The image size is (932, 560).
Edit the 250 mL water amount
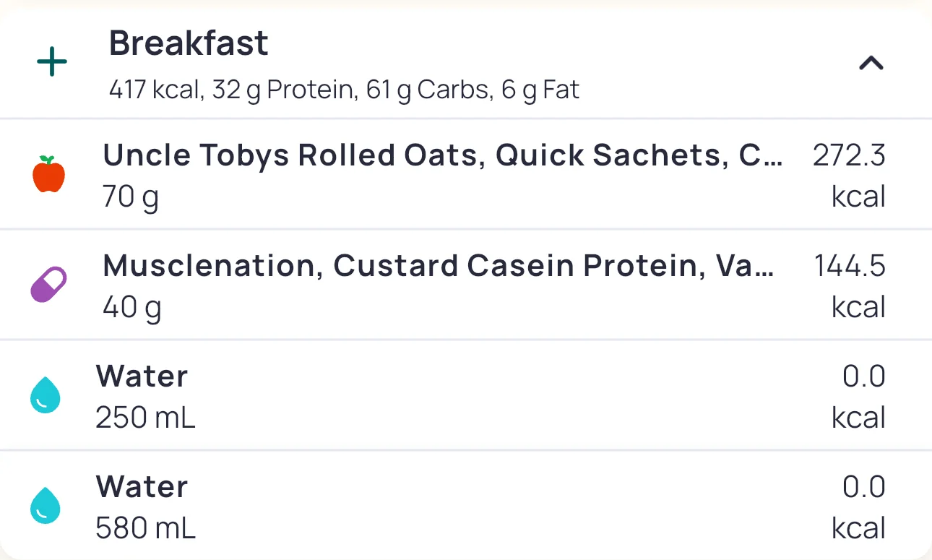pyautogui.click(x=145, y=418)
